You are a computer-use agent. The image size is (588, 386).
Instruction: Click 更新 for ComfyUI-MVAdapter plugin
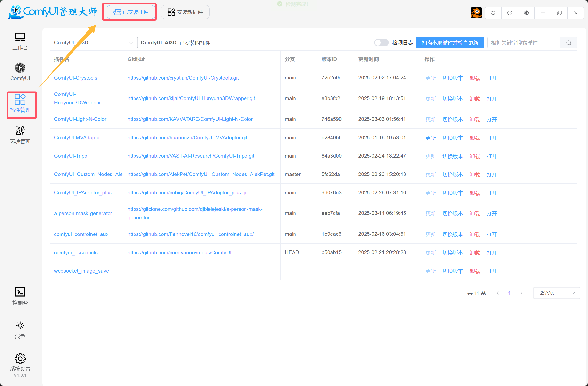tap(430, 138)
